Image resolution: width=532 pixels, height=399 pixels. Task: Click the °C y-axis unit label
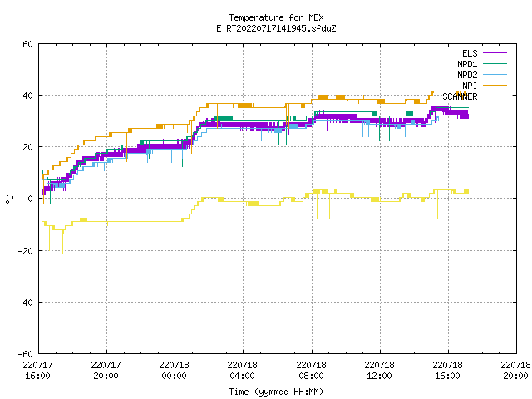(10, 199)
